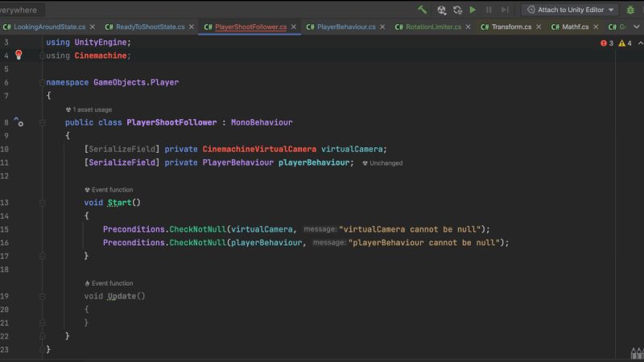The image size is (644, 362).
Task: Click the '1 asset usage' code lens
Action: click(x=91, y=109)
